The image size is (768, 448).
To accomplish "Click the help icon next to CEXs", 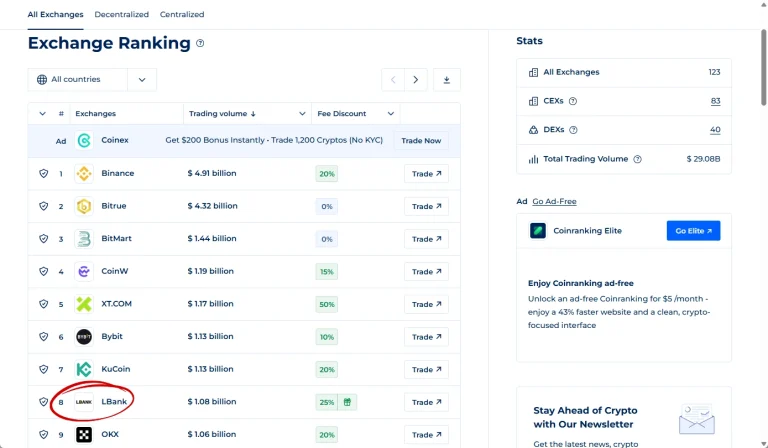I will [573, 101].
